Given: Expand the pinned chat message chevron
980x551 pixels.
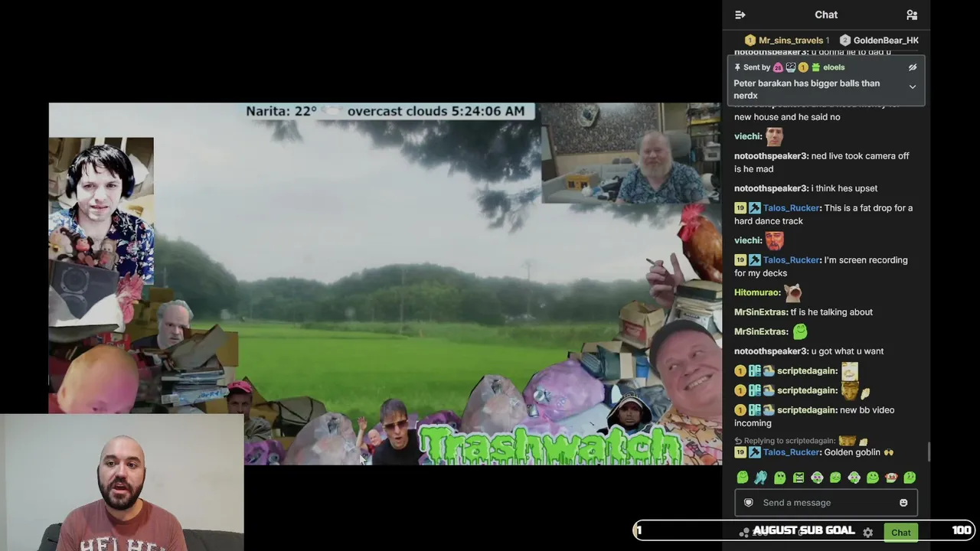Looking at the screenshot, I should point(913,87).
